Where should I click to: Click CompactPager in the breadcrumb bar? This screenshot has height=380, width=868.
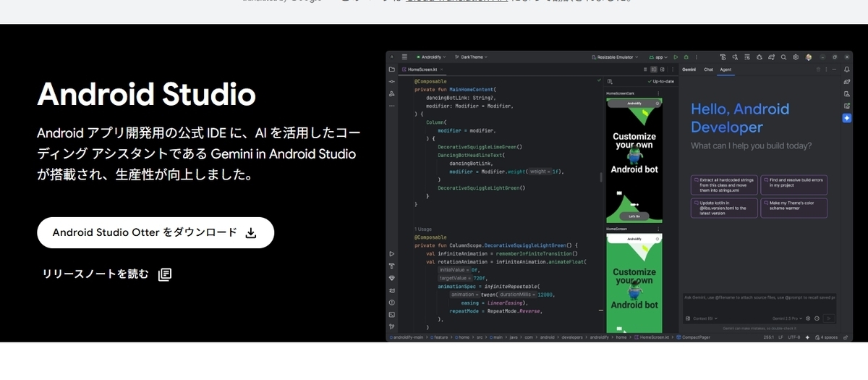[694, 337]
